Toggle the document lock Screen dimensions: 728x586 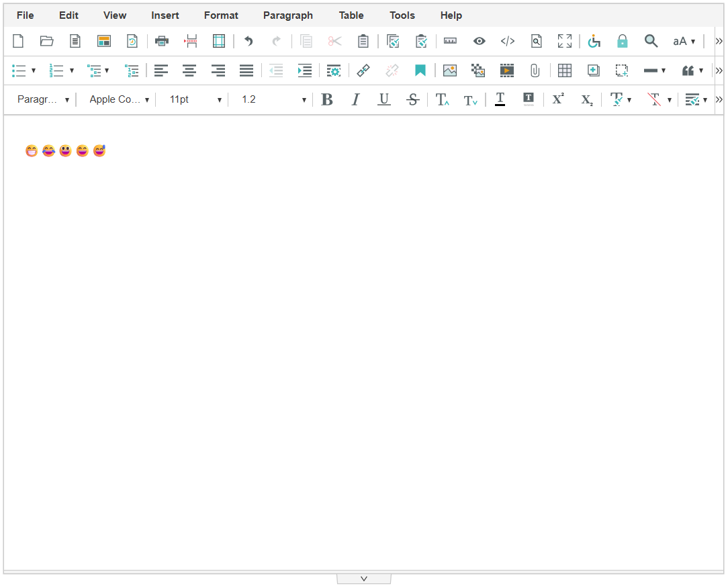(x=622, y=42)
